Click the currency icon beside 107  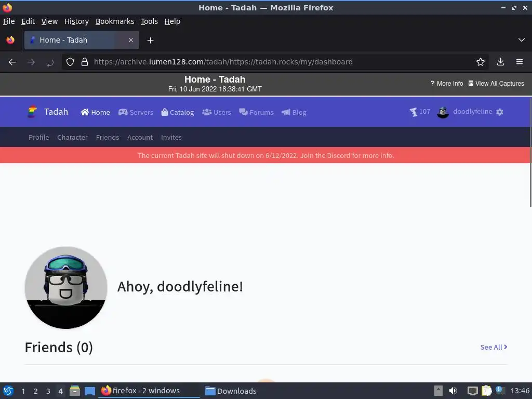pyautogui.click(x=413, y=112)
